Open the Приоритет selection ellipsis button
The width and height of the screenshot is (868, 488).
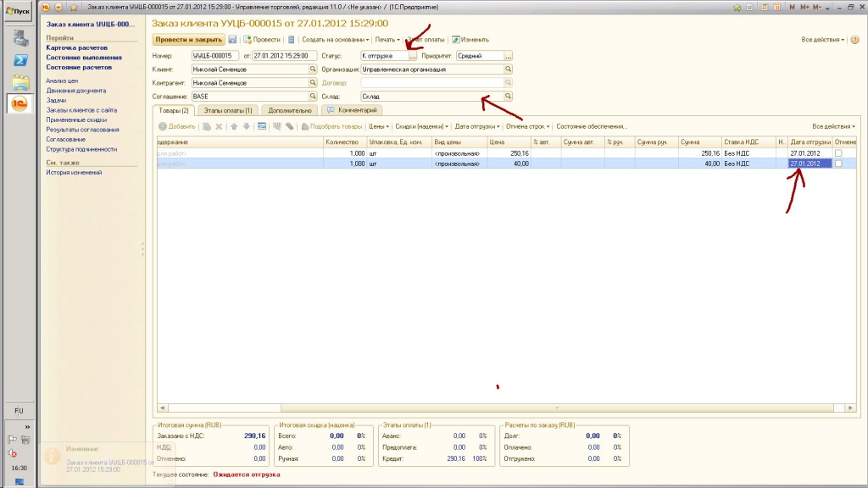coord(508,56)
